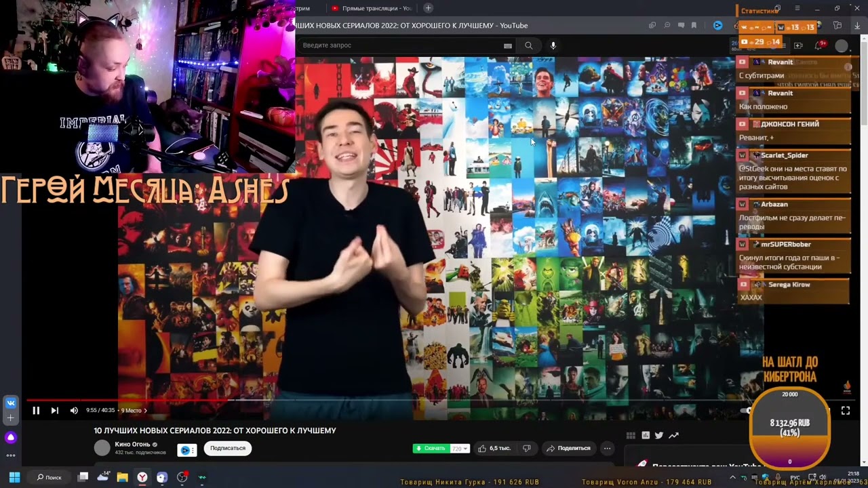
Task: Click the trending chart icon above sidebar
Action: point(673,436)
